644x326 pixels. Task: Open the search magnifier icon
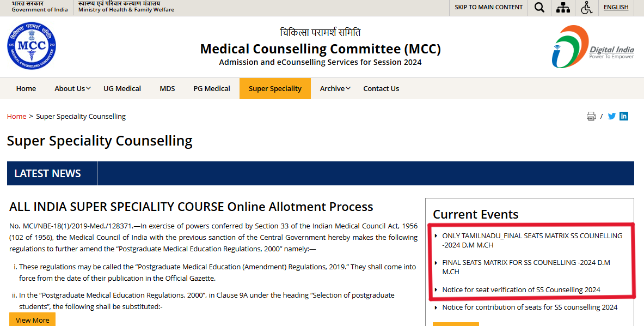pyautogui.click(x=539, y=8)
